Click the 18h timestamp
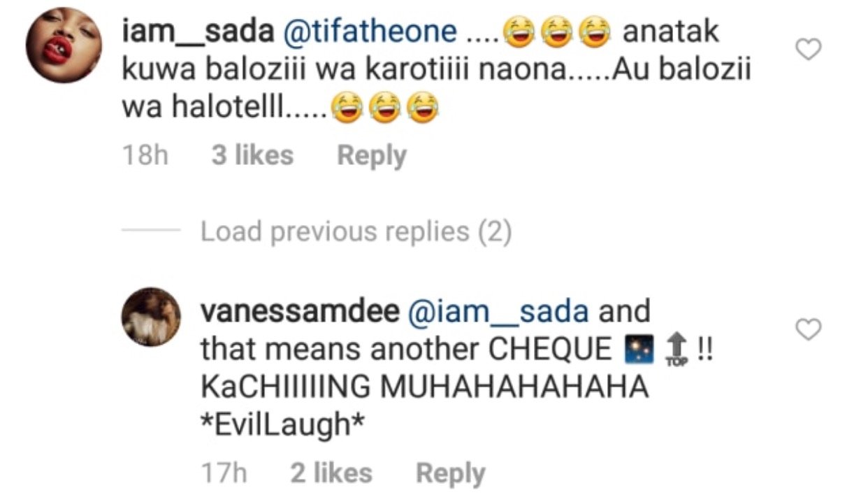This screenshot has height=495, width=868. coord(145,155)
